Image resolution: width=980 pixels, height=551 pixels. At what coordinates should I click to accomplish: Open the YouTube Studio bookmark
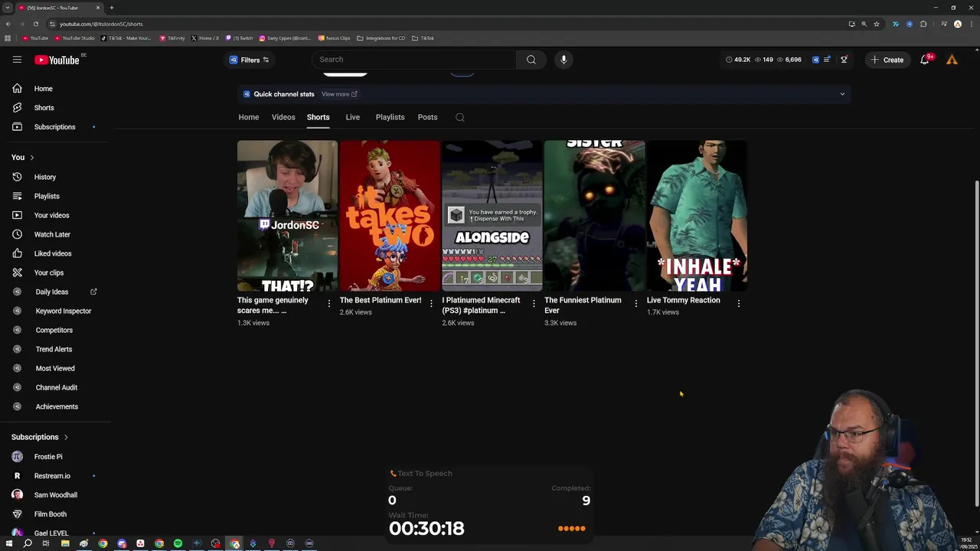click(x=73, y=38)
